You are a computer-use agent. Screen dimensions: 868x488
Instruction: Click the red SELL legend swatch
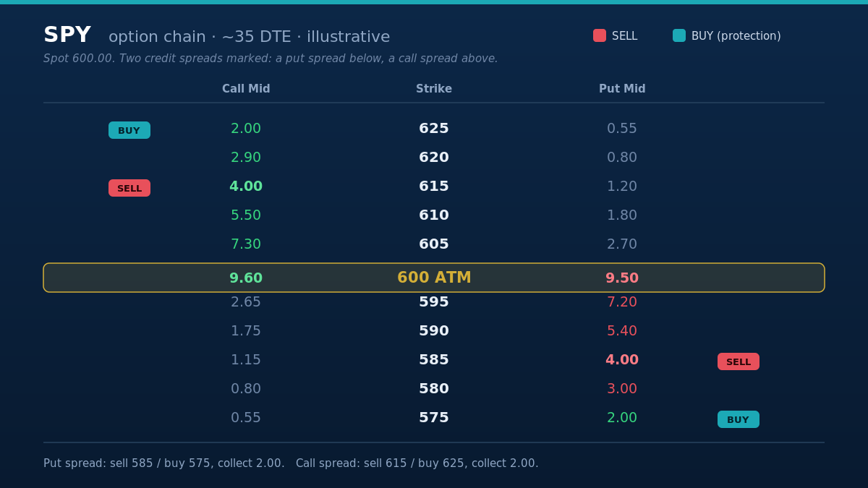(x=600, y=35)
